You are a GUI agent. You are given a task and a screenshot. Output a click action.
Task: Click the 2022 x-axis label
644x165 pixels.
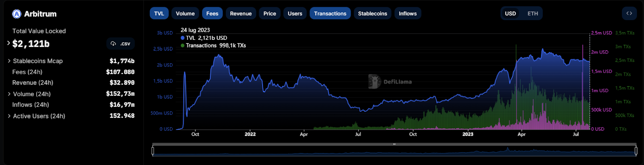250,134
